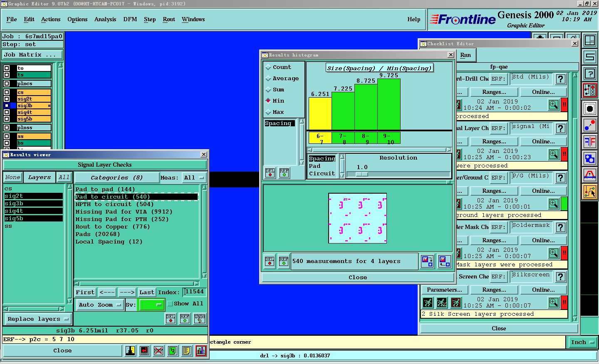599x364 pixels.
Task: Open the Help menu
Action: [x=414, y=20]
